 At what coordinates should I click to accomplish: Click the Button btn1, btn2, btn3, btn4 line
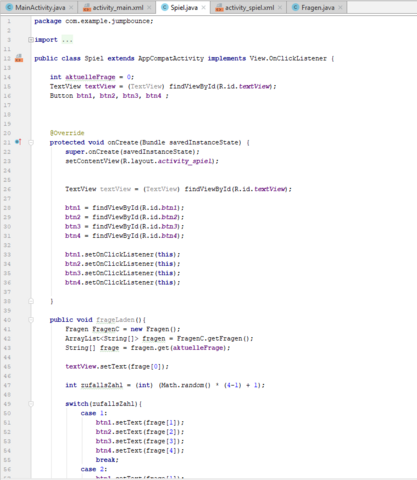pyautogui.click(x=109, y=96)
